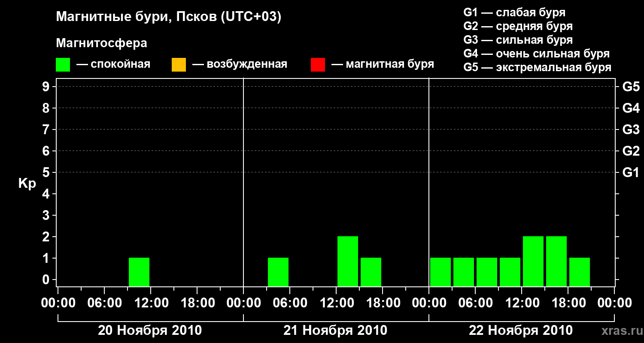
Task: Click the G4 label on the right axis
Action: (x=631, y=108)
